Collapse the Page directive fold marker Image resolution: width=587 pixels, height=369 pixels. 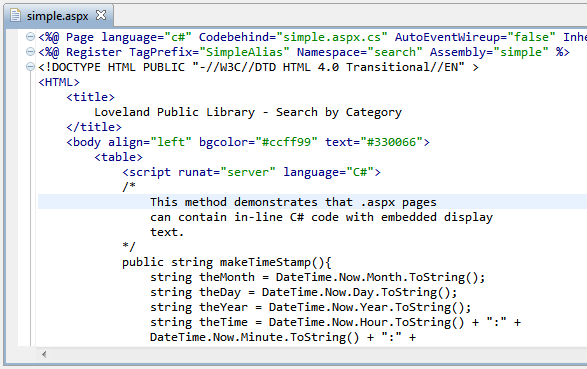[x=30, y=37]
